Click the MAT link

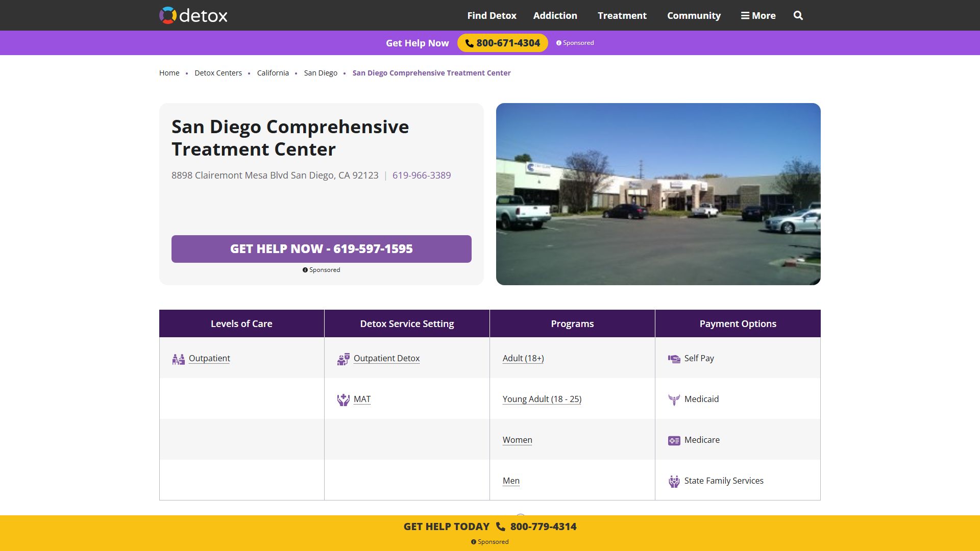tap(362, 399)
